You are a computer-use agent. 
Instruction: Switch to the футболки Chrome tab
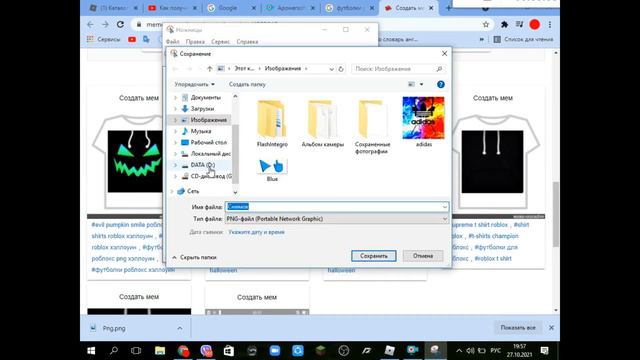349,8
